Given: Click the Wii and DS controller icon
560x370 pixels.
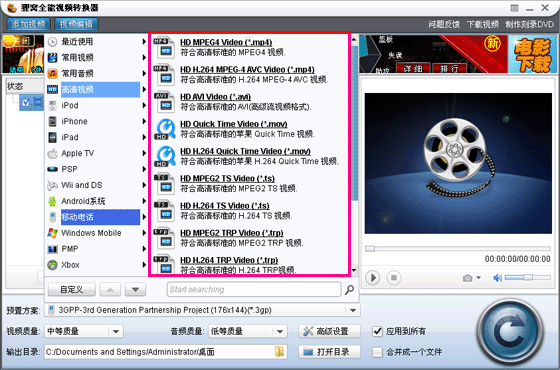Looking at the screenshot, I should (x=52, y=185).
